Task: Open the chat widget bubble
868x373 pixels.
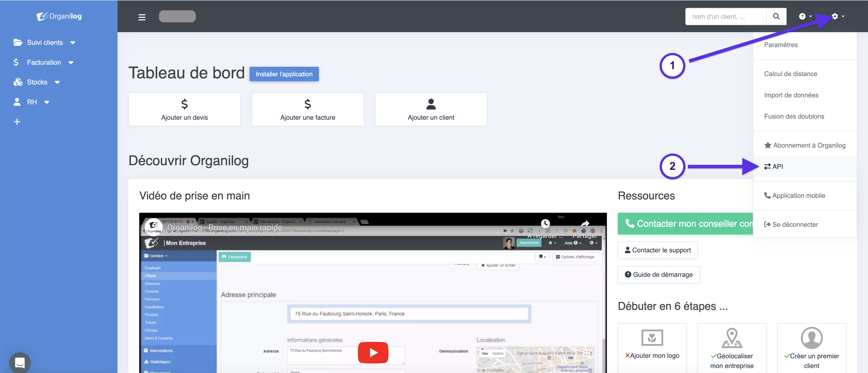Action: coord(20,363)
